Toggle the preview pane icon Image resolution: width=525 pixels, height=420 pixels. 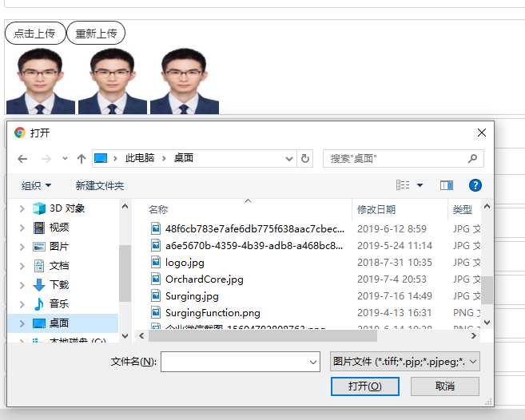(x=447, y=185)
